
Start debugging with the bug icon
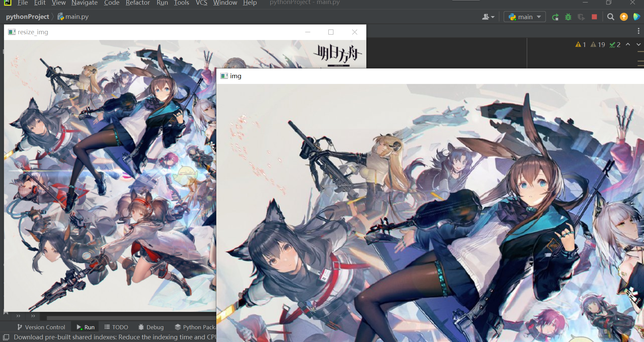[x=568, y=17]
